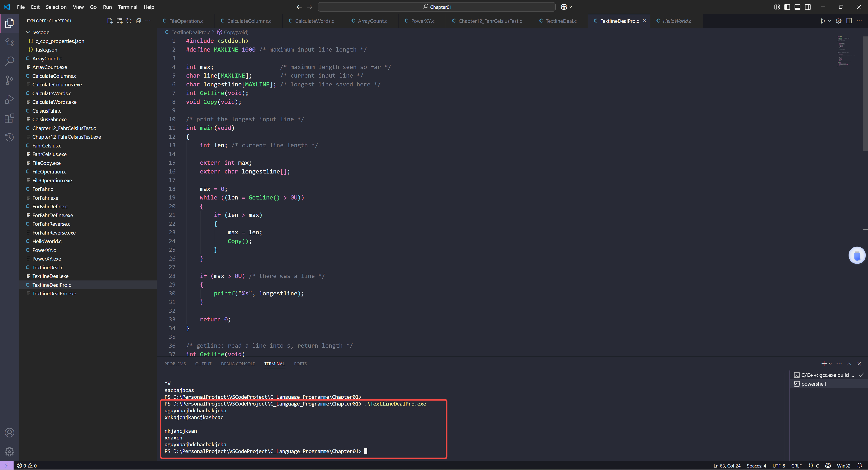
Task: Switch to the PowerXY.c editor tab
Action: (422, 21)
